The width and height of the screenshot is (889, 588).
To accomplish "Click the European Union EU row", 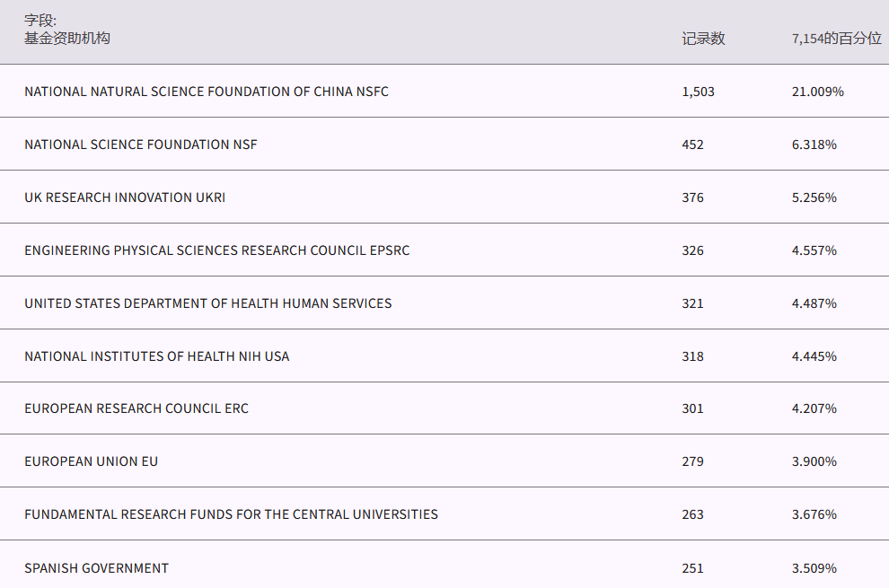I will (x=92, y=461).
